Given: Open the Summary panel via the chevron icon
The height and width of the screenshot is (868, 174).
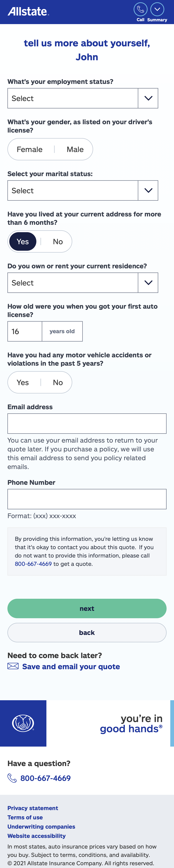Looking at the screenshot, I should click(157, 9).
